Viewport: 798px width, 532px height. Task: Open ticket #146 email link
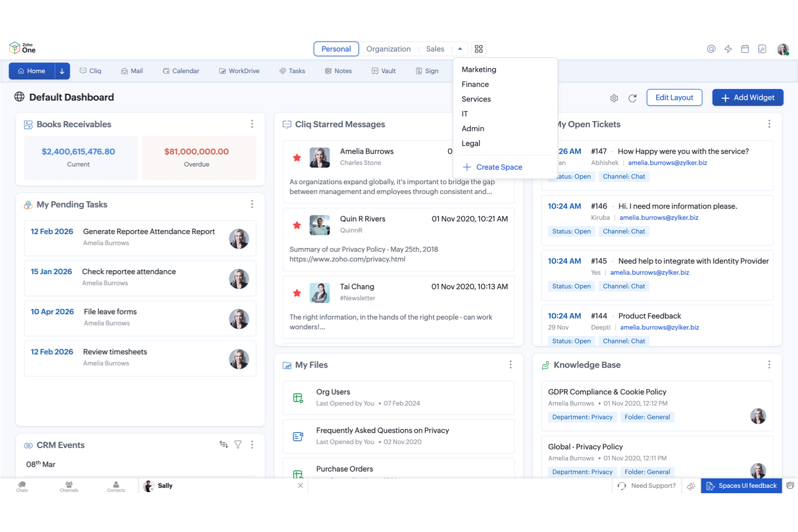pyautogui.click(x=659, y=218)
